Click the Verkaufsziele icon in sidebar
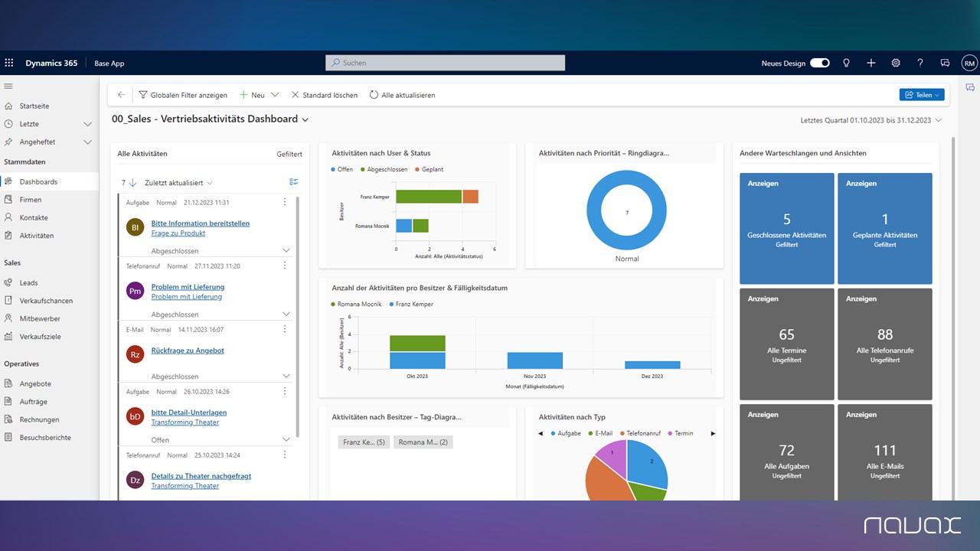This screenshot has height=551, width=980. click(x=8, y=337)
